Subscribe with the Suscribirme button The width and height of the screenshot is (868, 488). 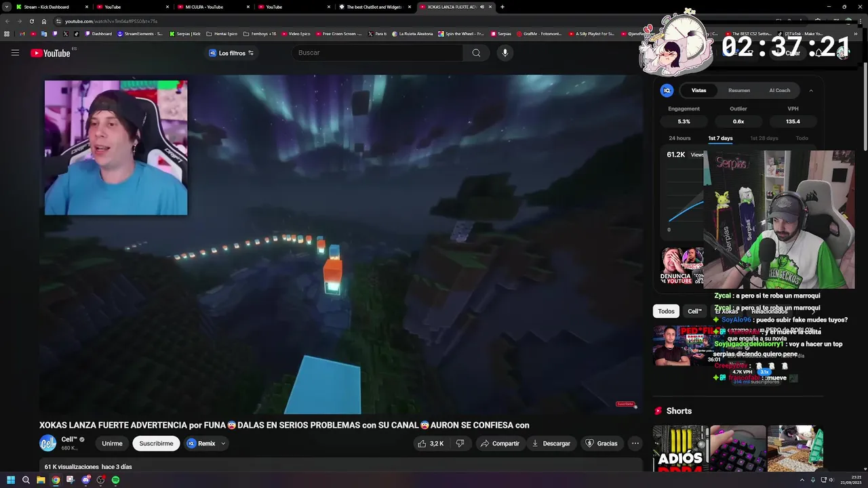tap(156, 443)
